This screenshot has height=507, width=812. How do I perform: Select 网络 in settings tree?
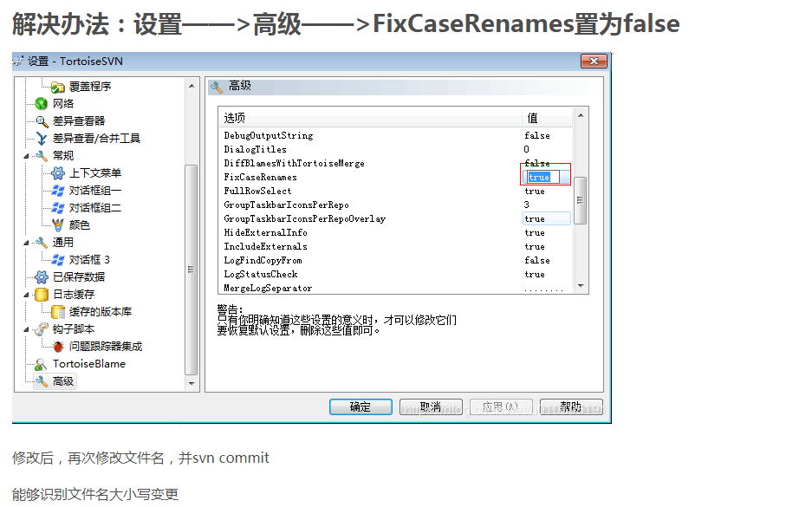coord(63,104)
